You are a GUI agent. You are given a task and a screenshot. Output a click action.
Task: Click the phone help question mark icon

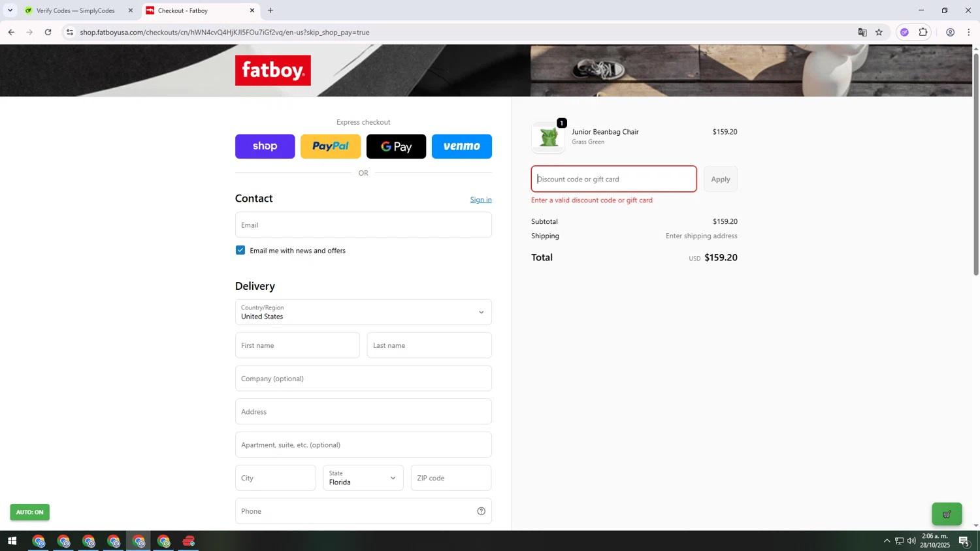tap(482, 511)
